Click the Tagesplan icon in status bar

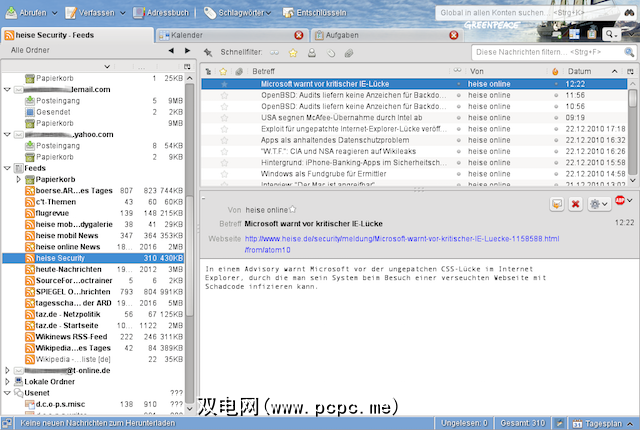pos(579,422)
